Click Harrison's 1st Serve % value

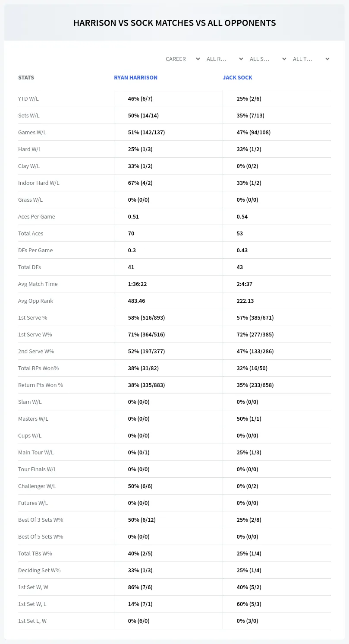click(x=146, y=317)
